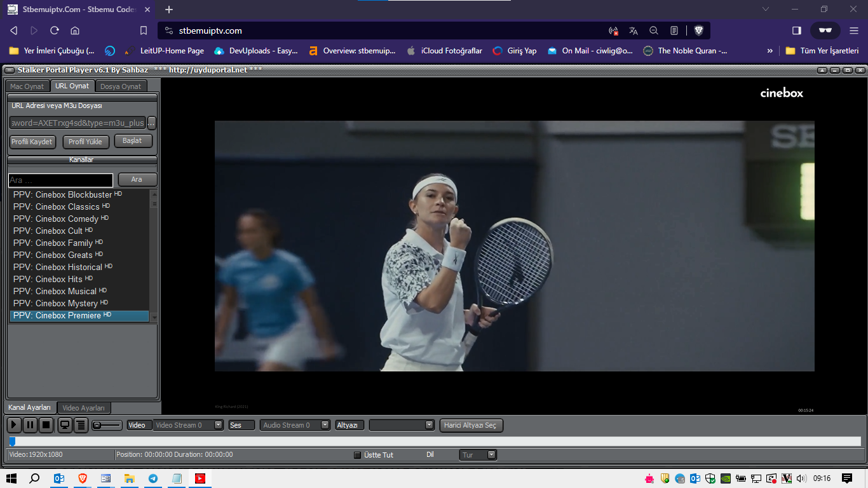Pause the stream with the Pause button
The width and height of the screenshot is (868, 488).
[30, 425]
